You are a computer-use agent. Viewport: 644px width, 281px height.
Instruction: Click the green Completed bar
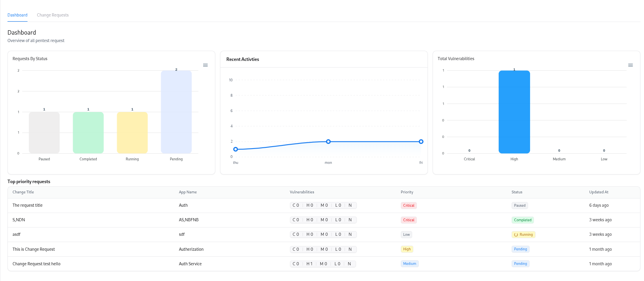click(88, 133)
